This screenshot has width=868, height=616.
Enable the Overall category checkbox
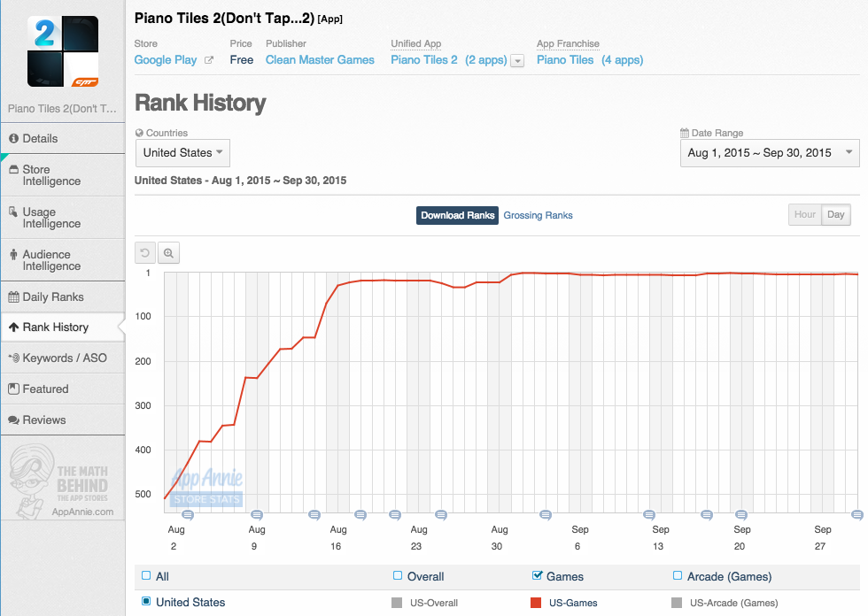click(398, 575)
